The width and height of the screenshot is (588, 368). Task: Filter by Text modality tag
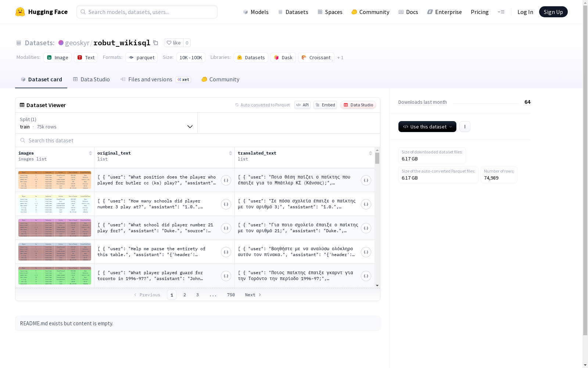tap(86, 57)
